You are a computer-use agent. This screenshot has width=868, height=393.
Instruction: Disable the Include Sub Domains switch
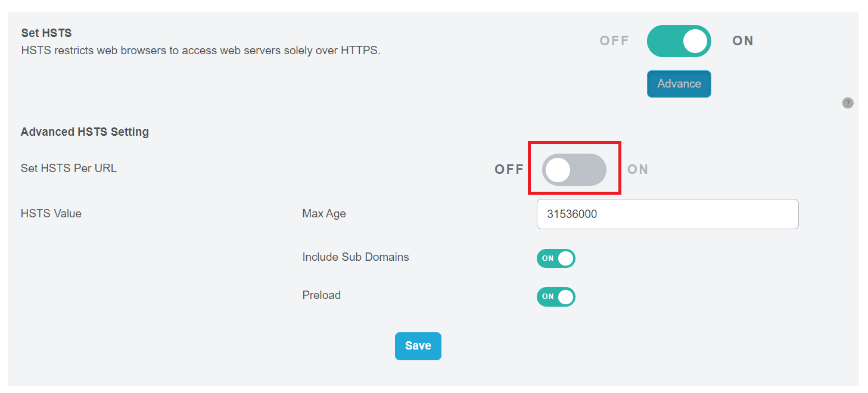tap(556, 258)
